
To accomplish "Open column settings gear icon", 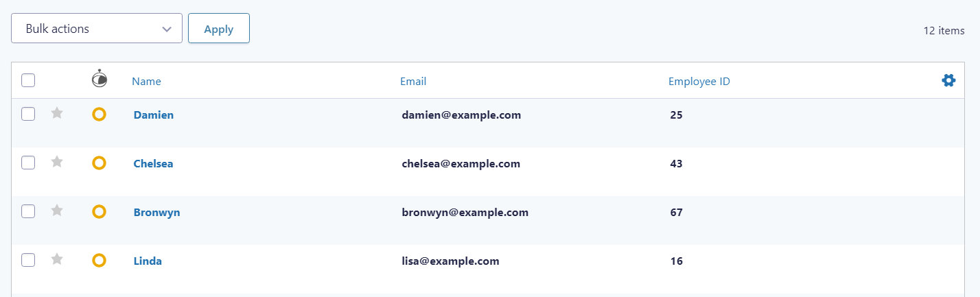I will pyautogui.click(x=948, y=81).
